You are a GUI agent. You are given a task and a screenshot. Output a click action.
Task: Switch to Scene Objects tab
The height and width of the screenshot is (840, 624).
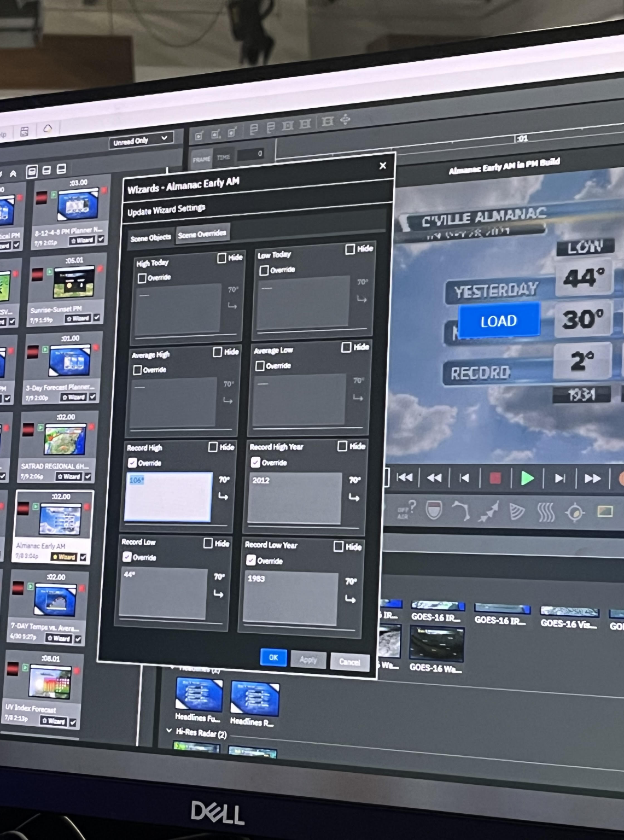pyautogui.click(x=150, y=237)
